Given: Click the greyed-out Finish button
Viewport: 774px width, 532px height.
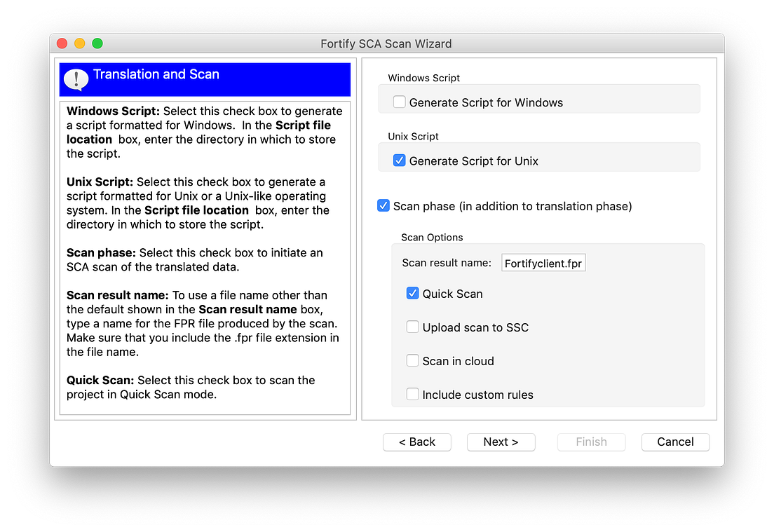Looking at the screenshot, I should point(591,442).
